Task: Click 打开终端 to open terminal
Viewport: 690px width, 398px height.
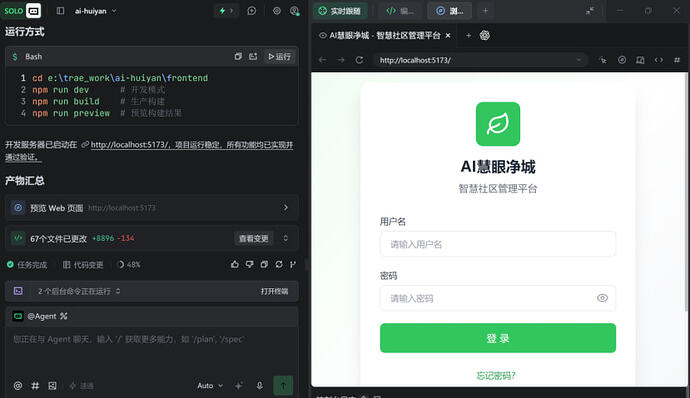Action: (274, 291)
